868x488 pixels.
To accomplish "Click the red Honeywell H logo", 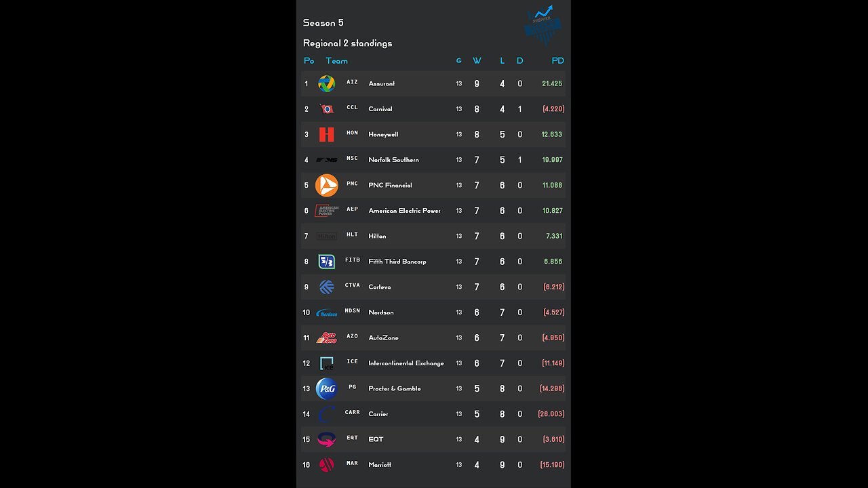I will pos(326,134).
